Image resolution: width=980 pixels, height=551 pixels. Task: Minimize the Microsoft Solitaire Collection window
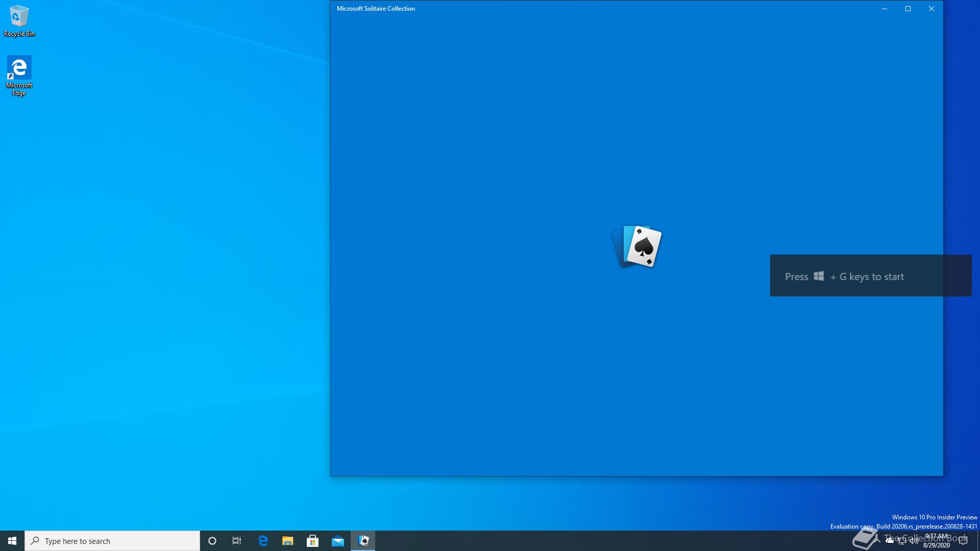pos(885,9)
